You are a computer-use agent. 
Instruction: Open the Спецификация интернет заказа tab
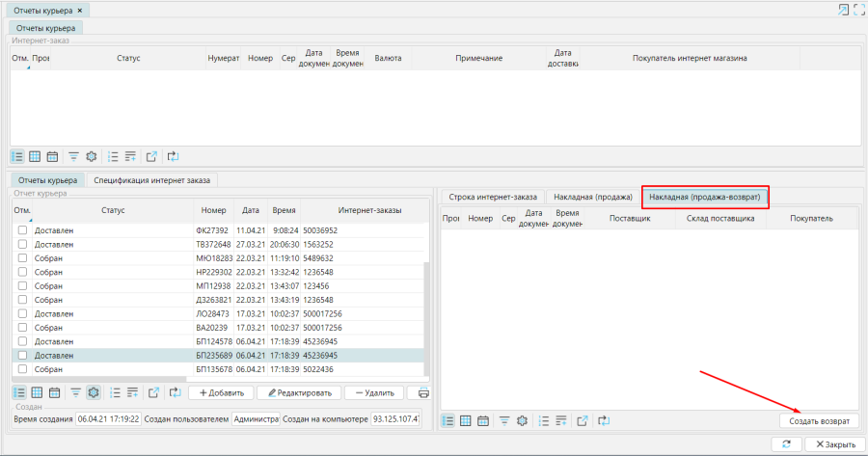click(153, 179)
